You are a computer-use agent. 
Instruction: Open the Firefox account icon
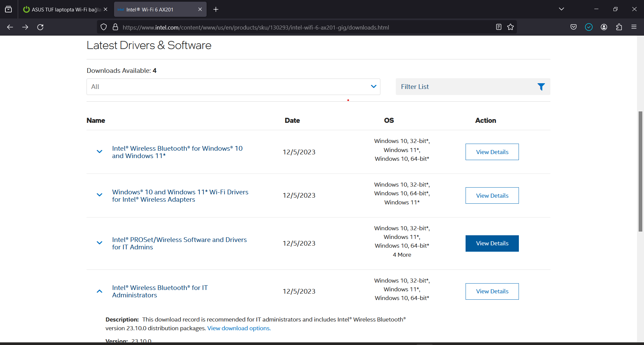pos(604,27)
